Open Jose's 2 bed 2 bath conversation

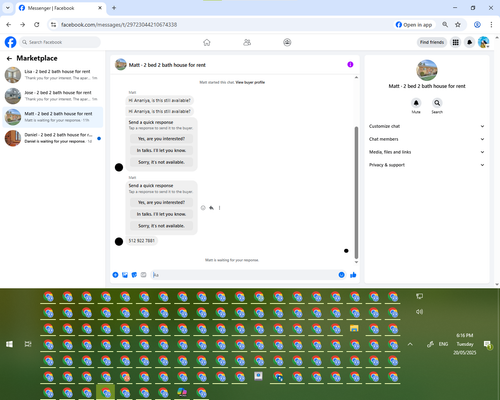point(53,96)
